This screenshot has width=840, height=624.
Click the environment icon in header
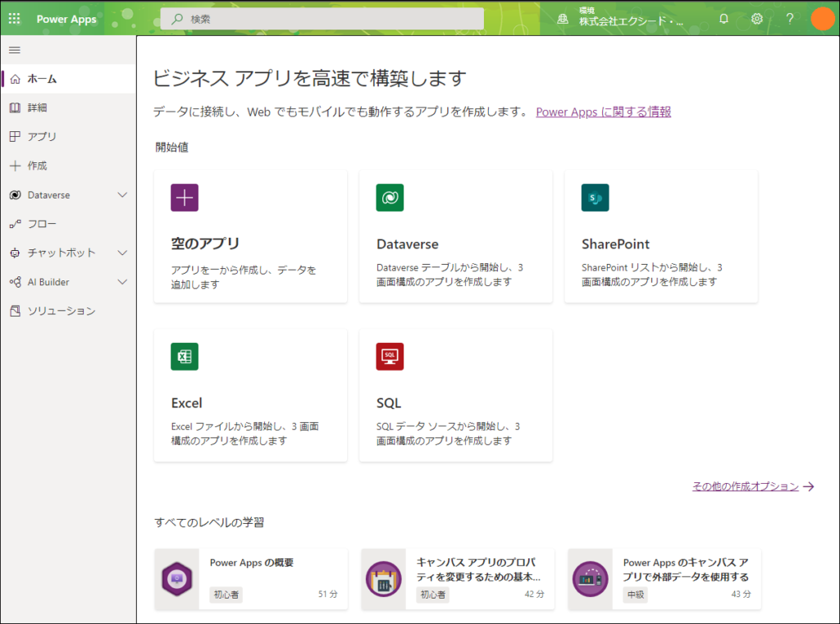tap(563, 19)
